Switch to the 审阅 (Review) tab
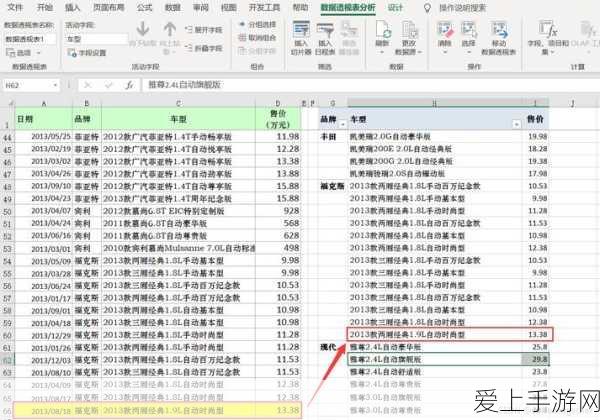This screenshot has width=600, height=420. tap(201, 7)
